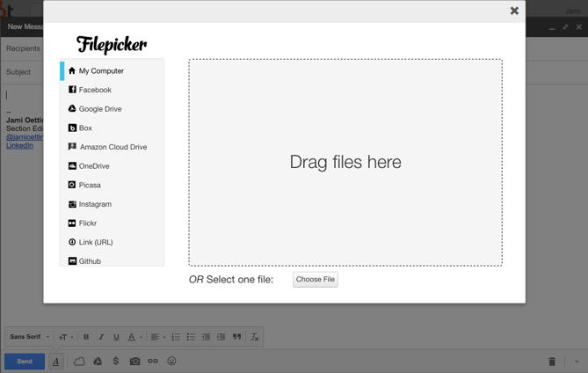Apply bulleted list formatting
588x373 pixels.
pos(191,337)
